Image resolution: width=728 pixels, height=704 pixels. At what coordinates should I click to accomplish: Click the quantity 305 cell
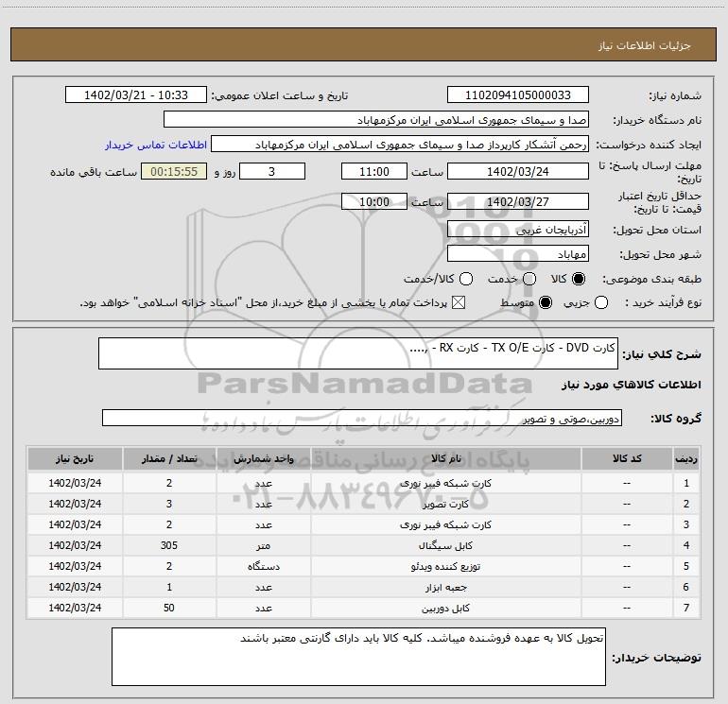click(169, 546)
